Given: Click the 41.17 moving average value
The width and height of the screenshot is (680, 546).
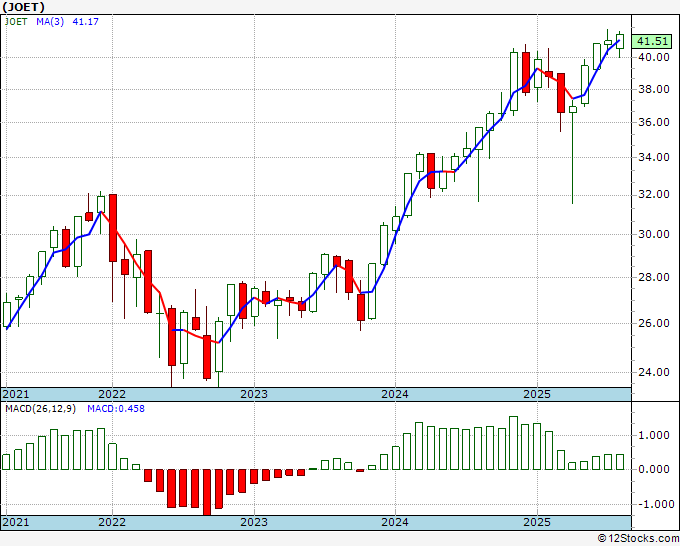Looking at the screenshot, I should coord(85,22).
